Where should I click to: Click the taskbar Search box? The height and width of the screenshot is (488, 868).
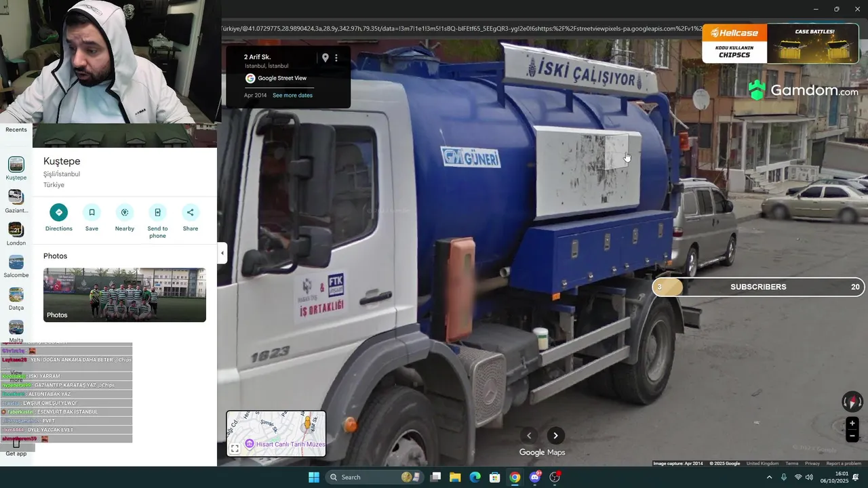coord(374,477)
